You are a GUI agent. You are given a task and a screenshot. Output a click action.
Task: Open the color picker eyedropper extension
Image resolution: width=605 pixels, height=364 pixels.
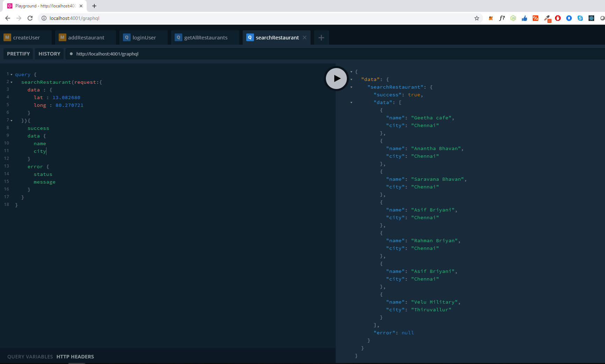tap(547, 18)
